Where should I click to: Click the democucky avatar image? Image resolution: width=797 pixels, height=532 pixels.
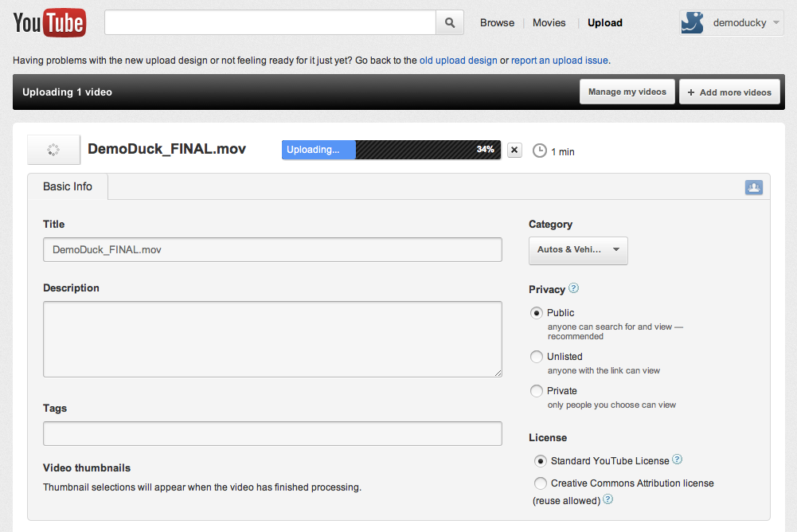click(x=692, y=22)
